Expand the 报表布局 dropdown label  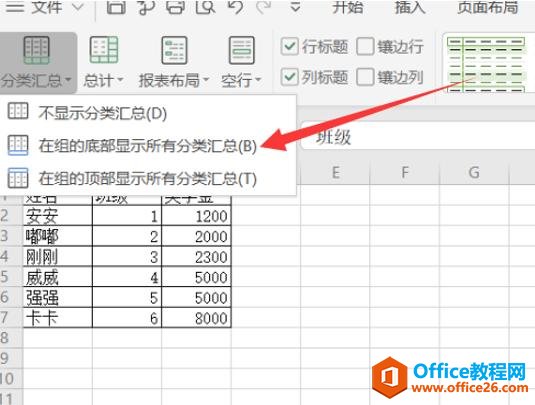(x=174, y=81)
